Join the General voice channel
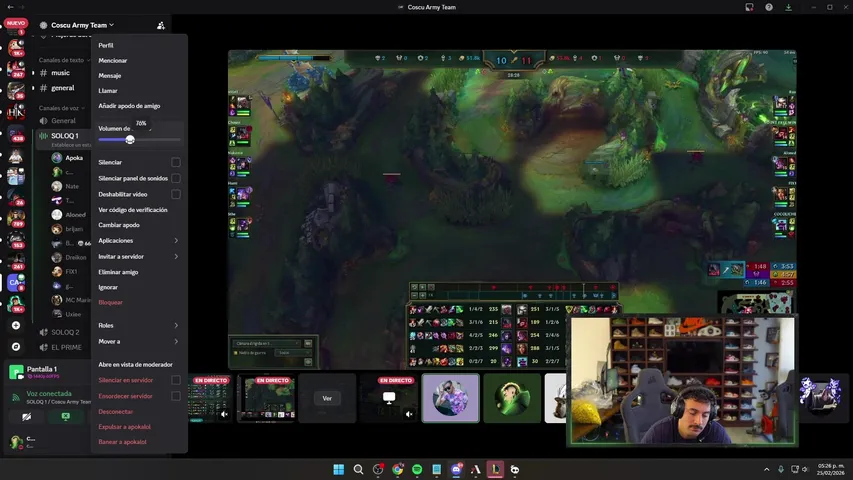Viewport: 853px width, 480px height. (x=63, y=121)
